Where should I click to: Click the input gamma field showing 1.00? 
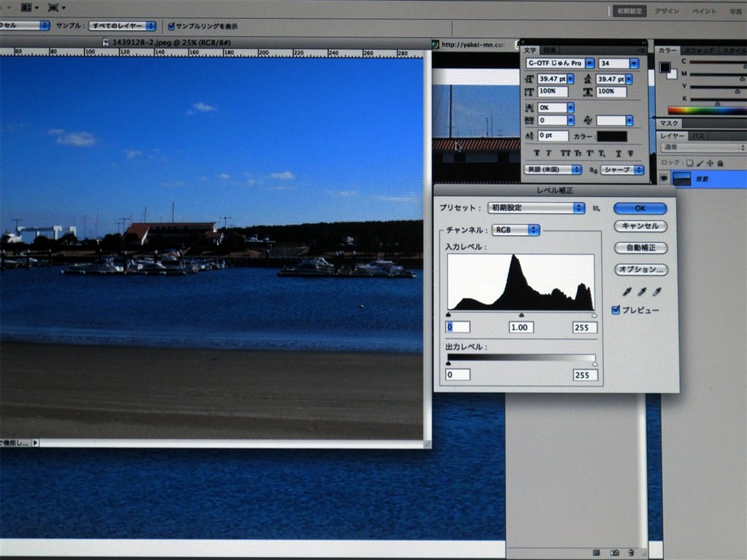[x=521, y=327]
